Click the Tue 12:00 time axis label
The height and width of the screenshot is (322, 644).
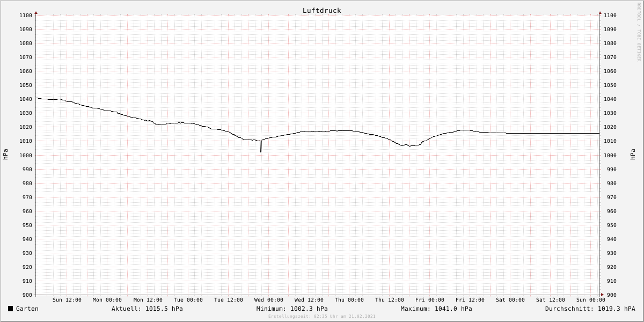click(229, 300)
